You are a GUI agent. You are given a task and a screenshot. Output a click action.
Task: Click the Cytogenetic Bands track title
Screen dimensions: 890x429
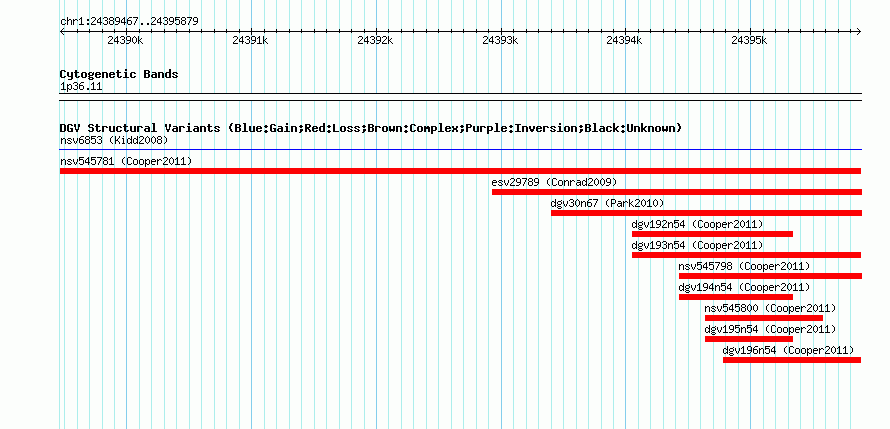coord(119,74)
